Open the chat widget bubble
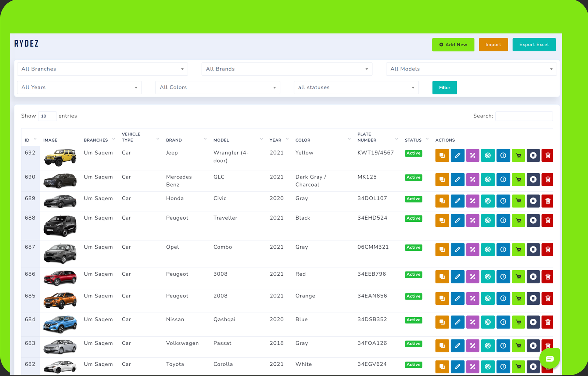 point(549,358)
